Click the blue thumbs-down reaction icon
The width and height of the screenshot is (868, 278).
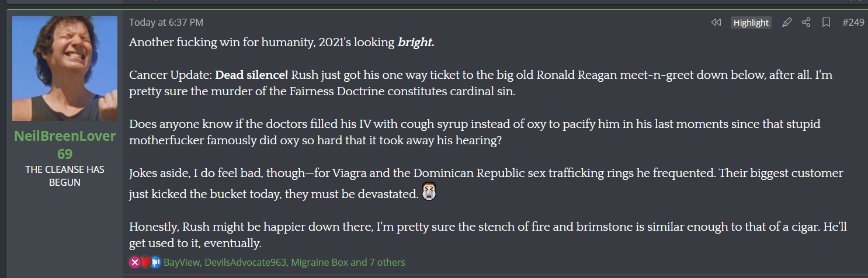click(155, 262)
